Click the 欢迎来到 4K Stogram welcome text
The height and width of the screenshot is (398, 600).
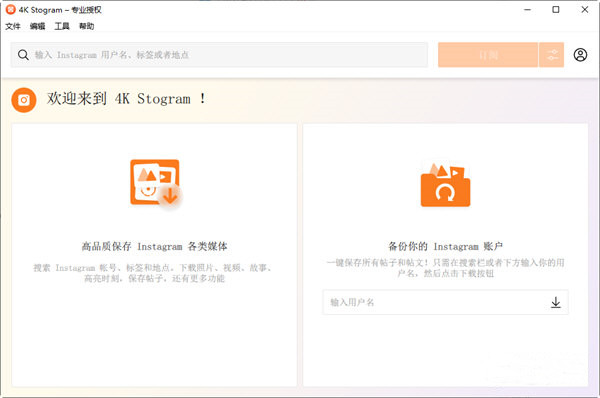tap(127, 99)
